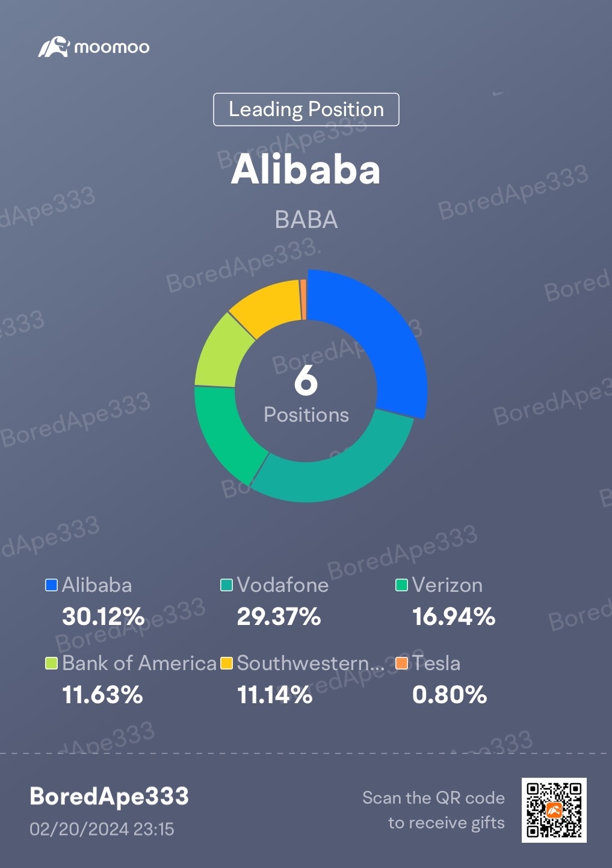612x868 pixels.
Task: Click the orange Tesla legend swatch
Action: [x=401, y=663]
